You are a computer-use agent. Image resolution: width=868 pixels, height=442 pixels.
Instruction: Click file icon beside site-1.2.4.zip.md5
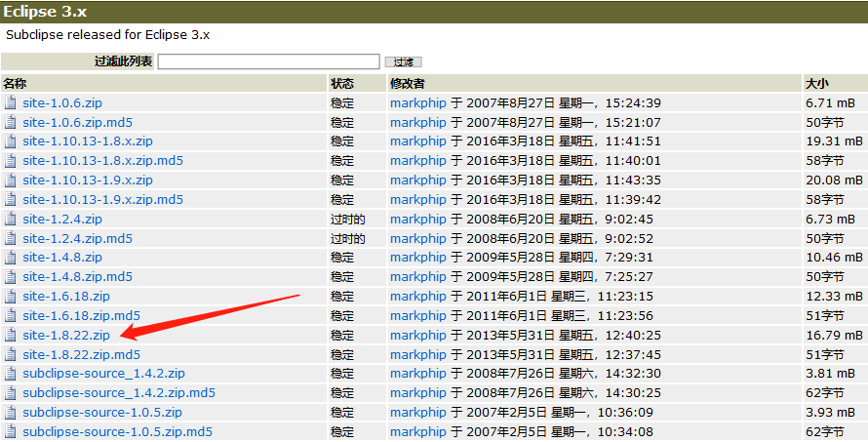tap(11, 238)
